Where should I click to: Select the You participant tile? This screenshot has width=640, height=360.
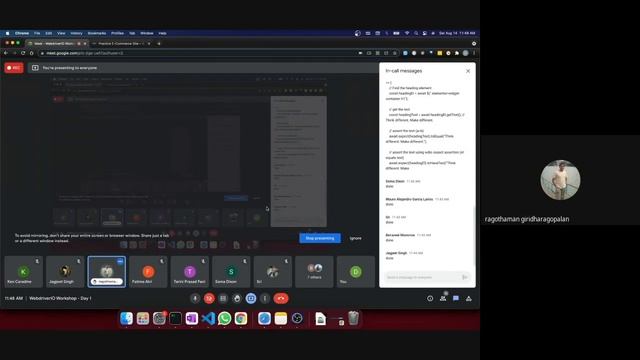click(356, 272)
